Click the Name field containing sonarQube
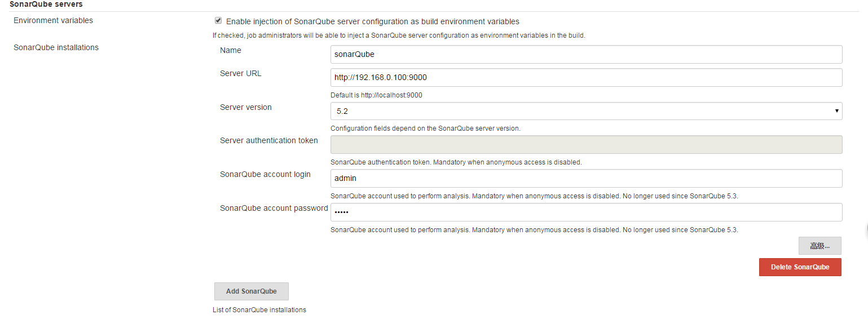Screen dimensions: 868x319 pyautogui.click(x=587, y=55)
